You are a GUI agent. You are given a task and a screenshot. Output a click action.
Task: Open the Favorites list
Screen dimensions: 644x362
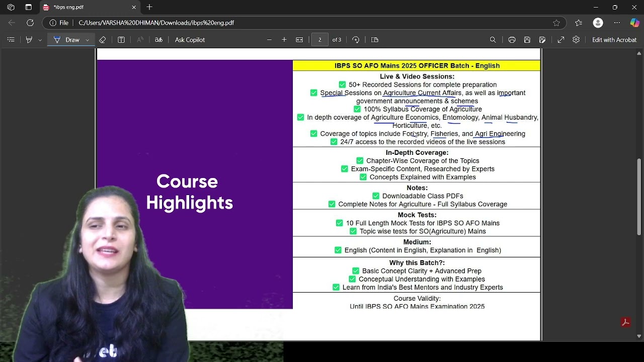(x=579, y=23)
